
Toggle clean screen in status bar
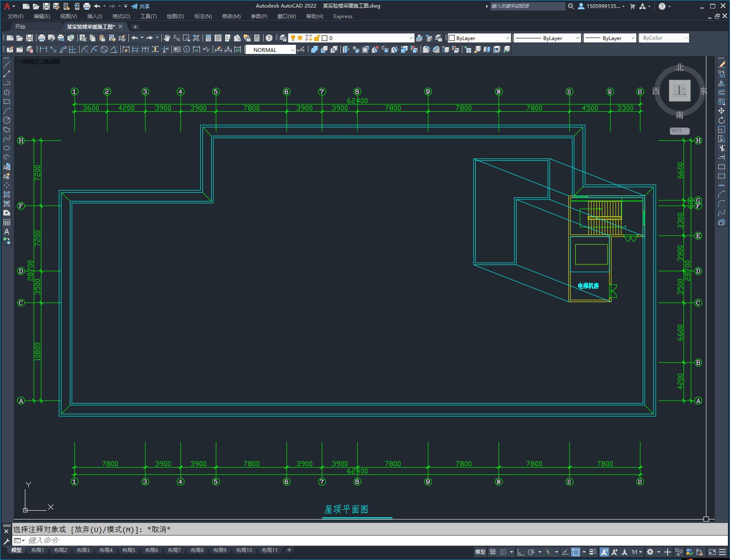712,552
